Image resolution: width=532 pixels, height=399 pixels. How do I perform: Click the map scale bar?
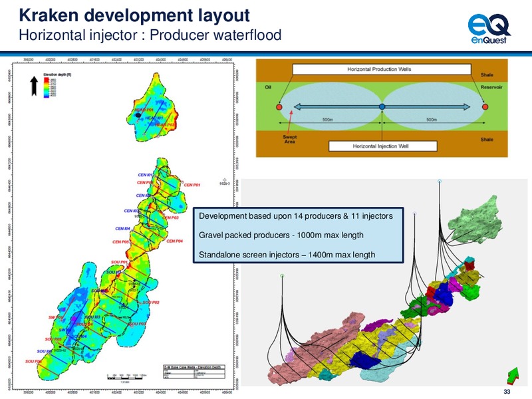click(127, 377)
